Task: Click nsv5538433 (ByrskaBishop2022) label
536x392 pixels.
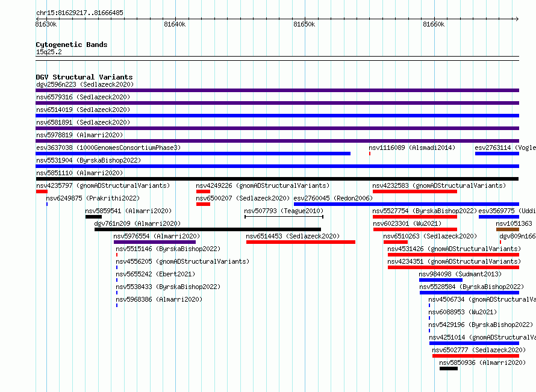Action: click(168, 287)
